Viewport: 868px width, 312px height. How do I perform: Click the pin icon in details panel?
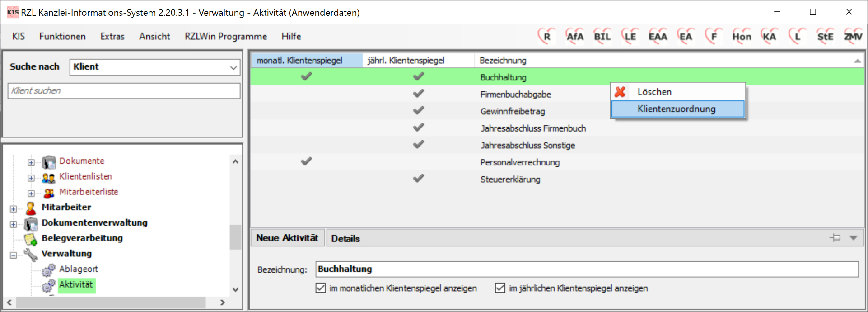point(835,238)
